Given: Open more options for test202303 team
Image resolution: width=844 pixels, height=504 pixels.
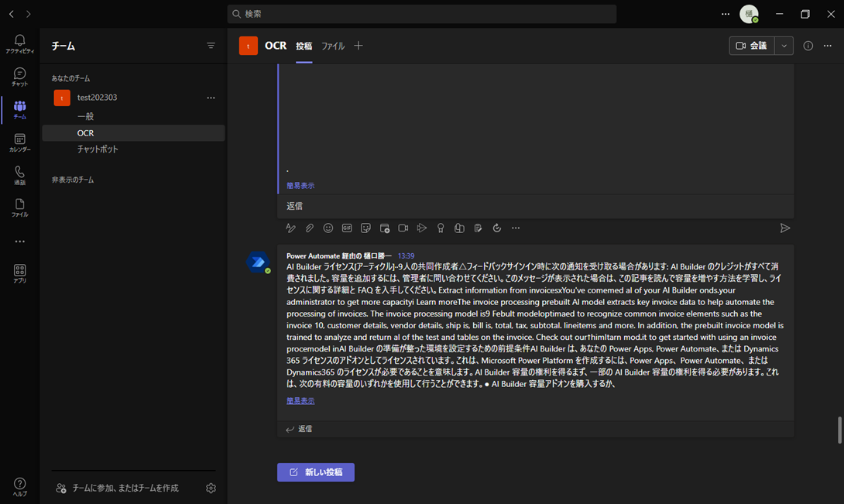Looking at the screenshot, I should coord(211,98).
